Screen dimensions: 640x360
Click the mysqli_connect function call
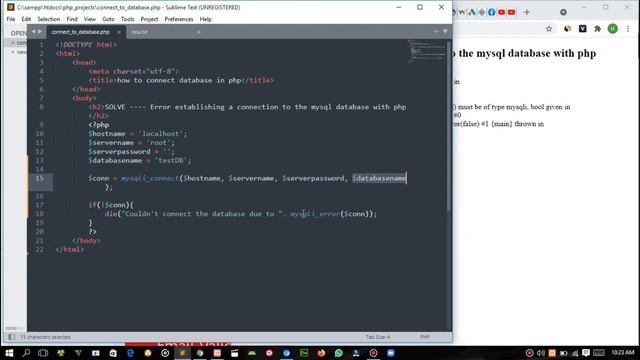150,178
